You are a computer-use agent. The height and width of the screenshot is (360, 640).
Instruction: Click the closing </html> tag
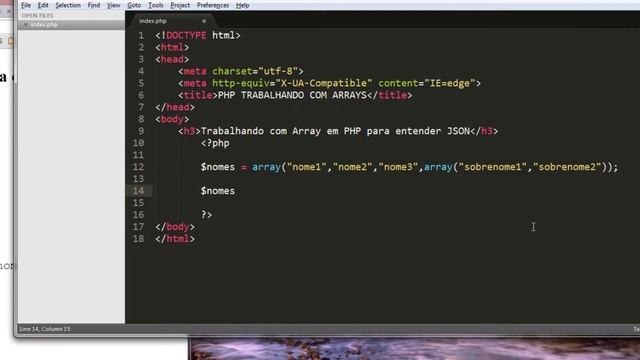(x=175, y=238)
